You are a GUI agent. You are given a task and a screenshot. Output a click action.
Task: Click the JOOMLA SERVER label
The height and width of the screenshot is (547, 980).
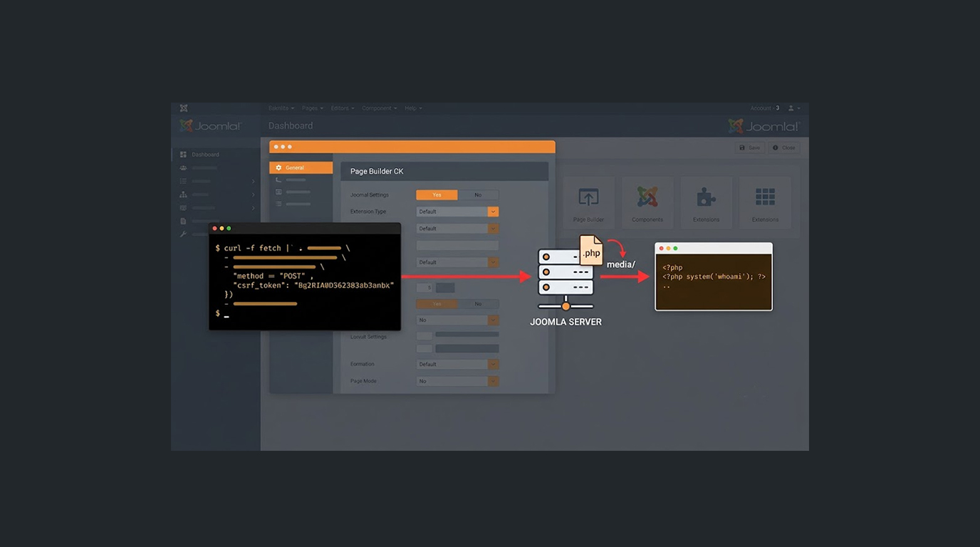(565, 322)
